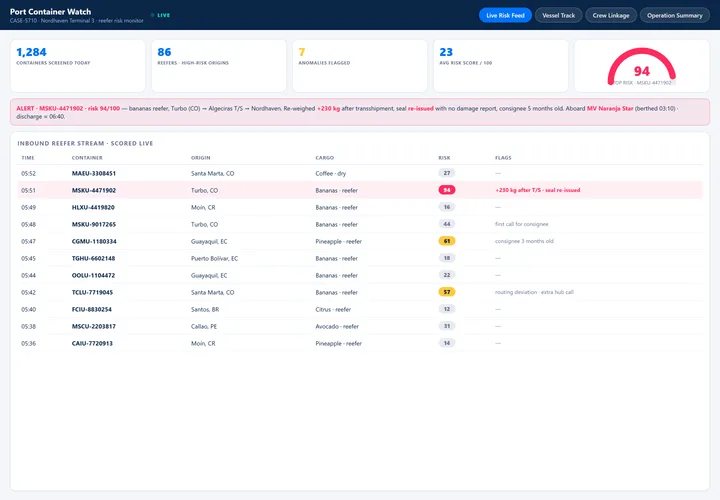720x500 pixels.
Task: Click the 44 risk score badge
Action: click(x=447, y=224)
